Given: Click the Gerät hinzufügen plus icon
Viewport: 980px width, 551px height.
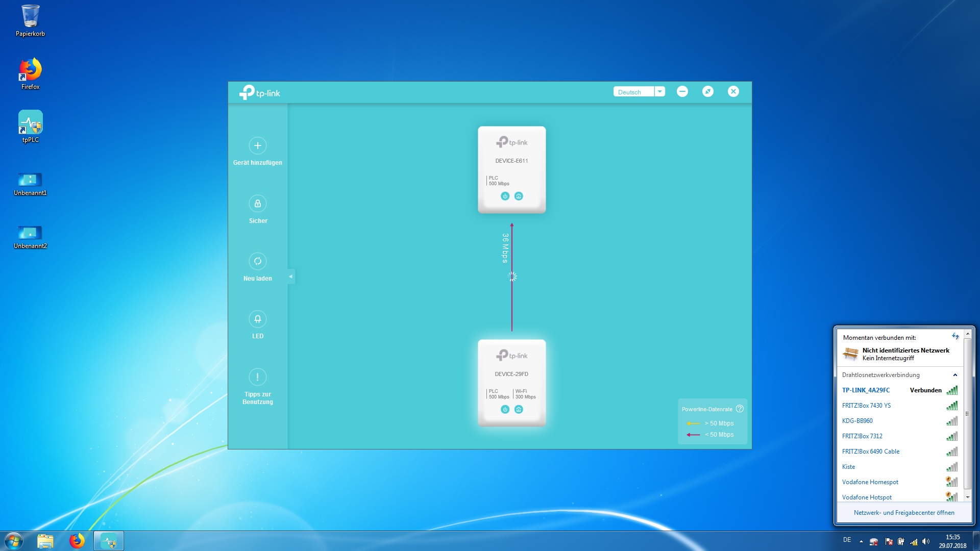Looking at the screenshot, I should pos(257,146).
